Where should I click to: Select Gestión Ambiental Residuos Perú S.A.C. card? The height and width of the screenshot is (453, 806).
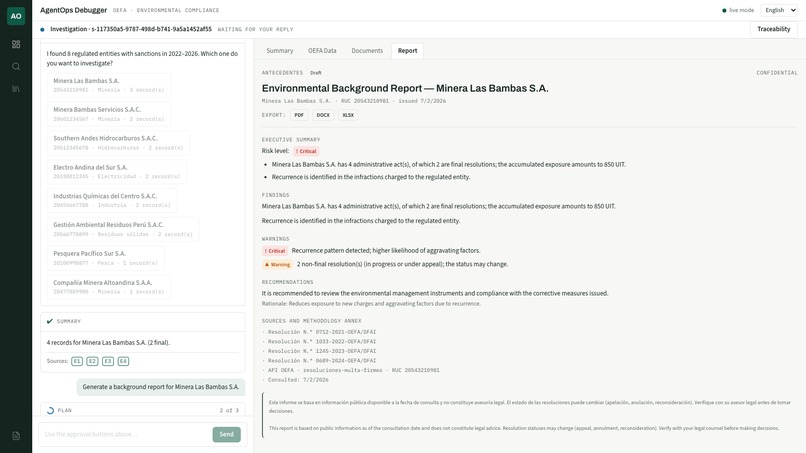[x=123, y=229]
